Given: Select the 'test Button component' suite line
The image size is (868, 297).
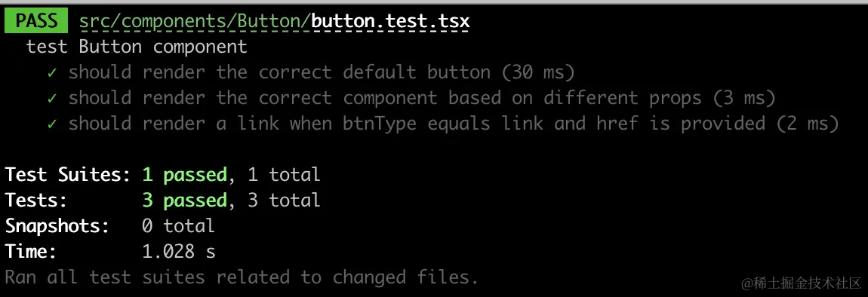Looking at the screenshot, I should click(137, 47).
